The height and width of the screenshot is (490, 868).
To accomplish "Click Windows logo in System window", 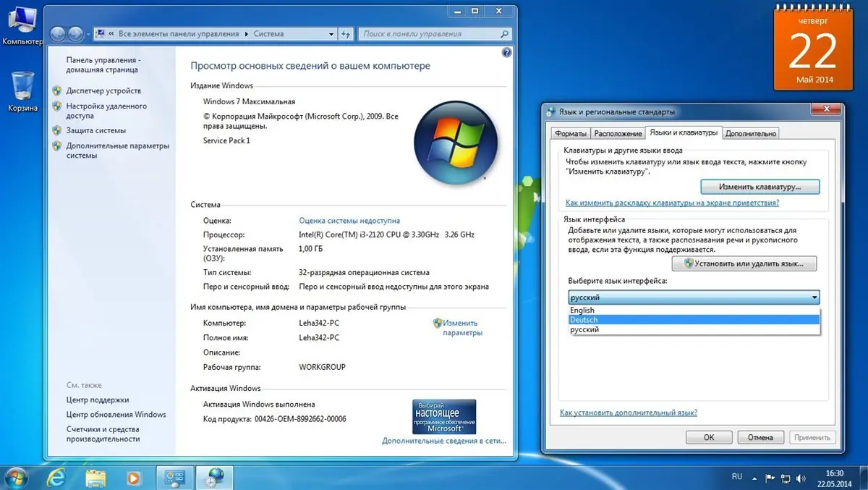I will pos(455,141).
